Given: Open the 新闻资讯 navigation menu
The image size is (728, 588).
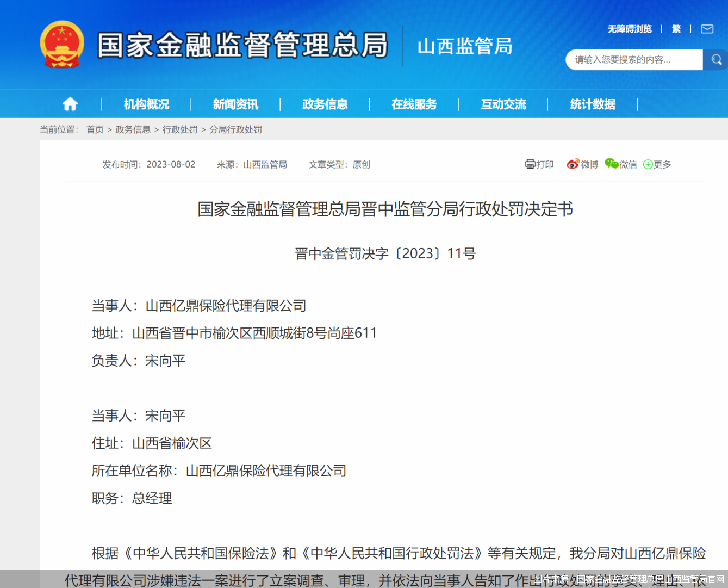Looking at the screenshot, I should [235, 104].
